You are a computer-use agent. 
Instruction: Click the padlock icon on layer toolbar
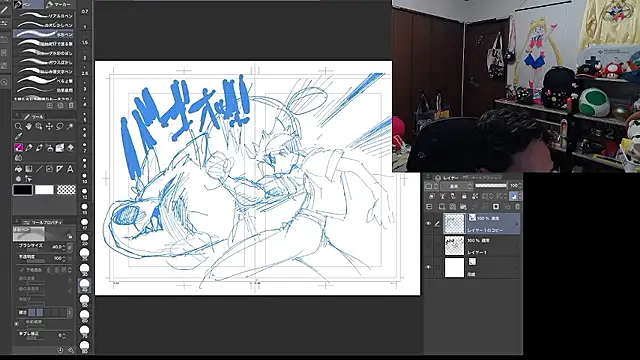(x=464, y=196)
